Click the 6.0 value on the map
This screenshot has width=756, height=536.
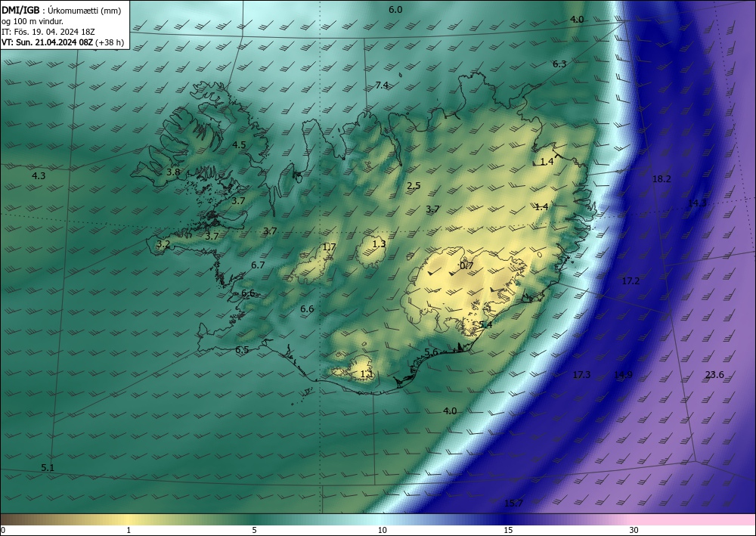(395, 10)
